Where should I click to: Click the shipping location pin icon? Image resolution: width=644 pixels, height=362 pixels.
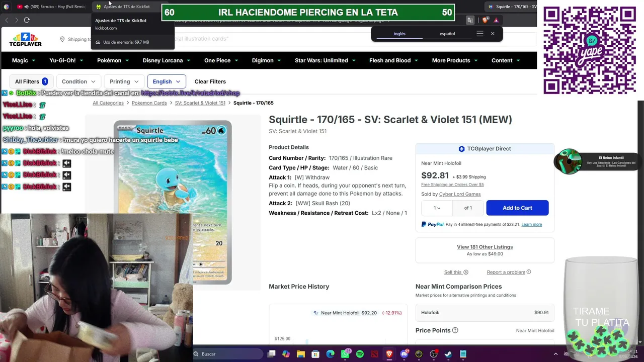click(x=63, y=39)
